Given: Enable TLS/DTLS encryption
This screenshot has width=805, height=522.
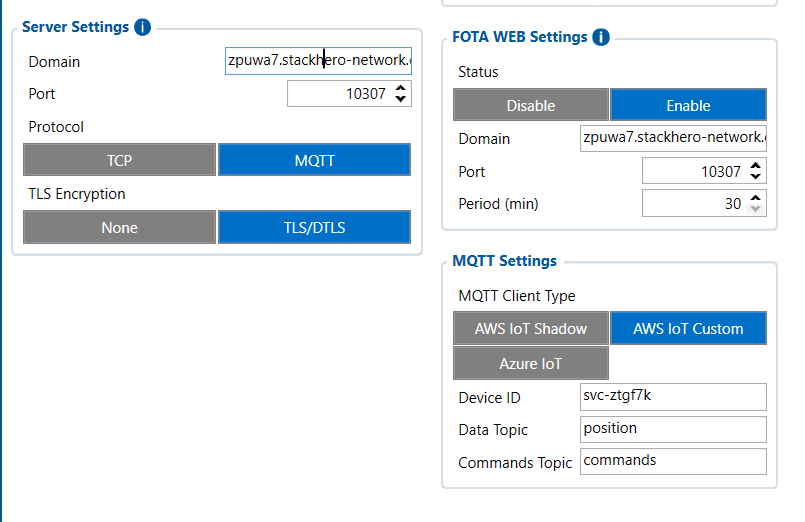Looking at the screenshot, I should coord(314,227).
